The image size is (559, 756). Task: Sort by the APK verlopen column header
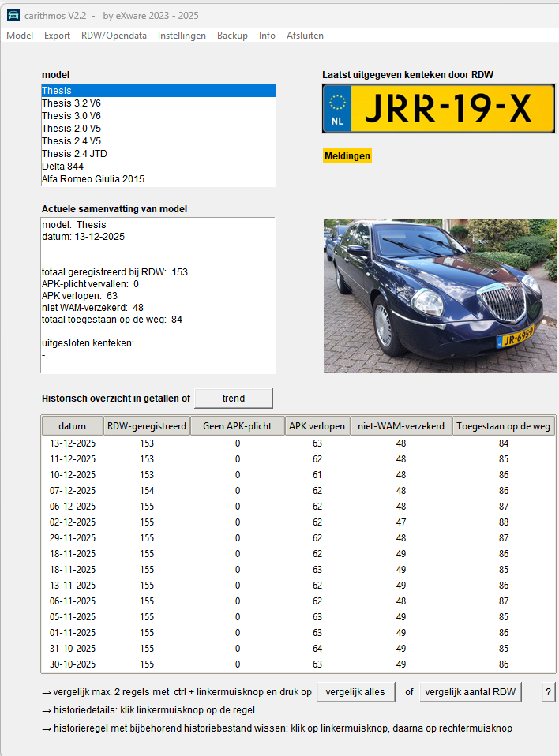(x=317, y=426)
